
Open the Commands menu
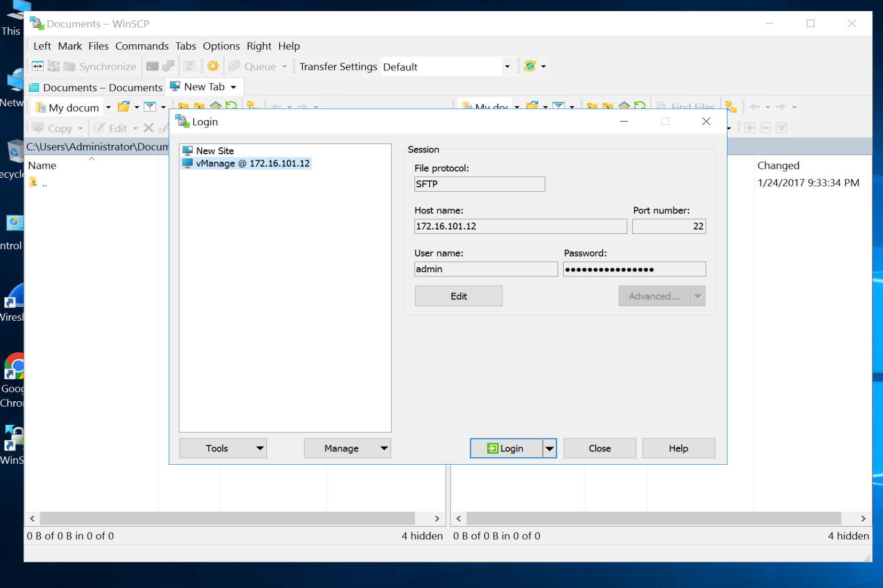coord(141,46)
